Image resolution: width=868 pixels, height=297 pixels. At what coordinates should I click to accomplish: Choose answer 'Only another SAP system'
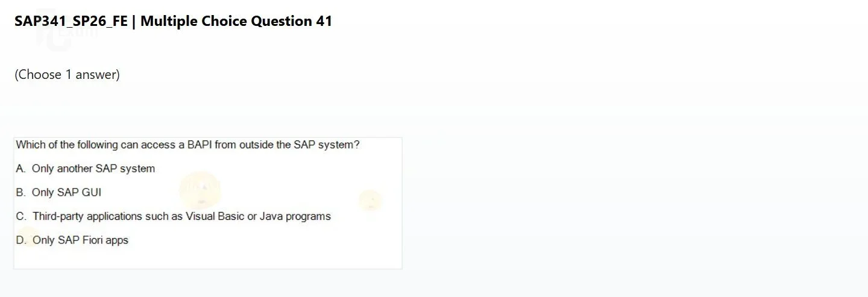point(93,169)
